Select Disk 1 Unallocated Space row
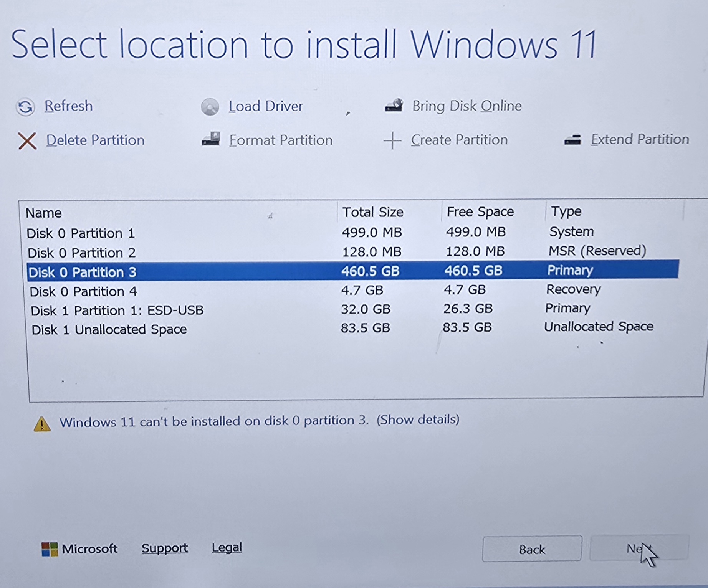708x588 pixels. click(x=109, y=329)
